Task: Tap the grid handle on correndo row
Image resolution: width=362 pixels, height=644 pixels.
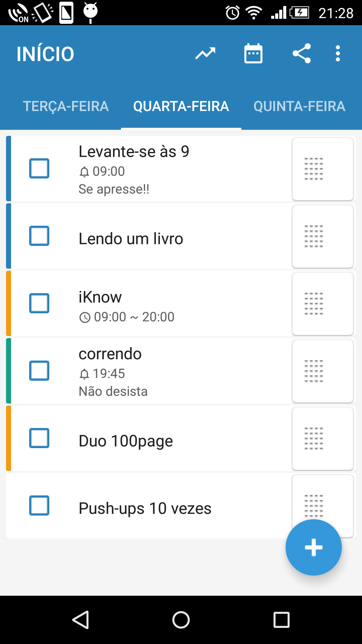Action: [323, 371]
